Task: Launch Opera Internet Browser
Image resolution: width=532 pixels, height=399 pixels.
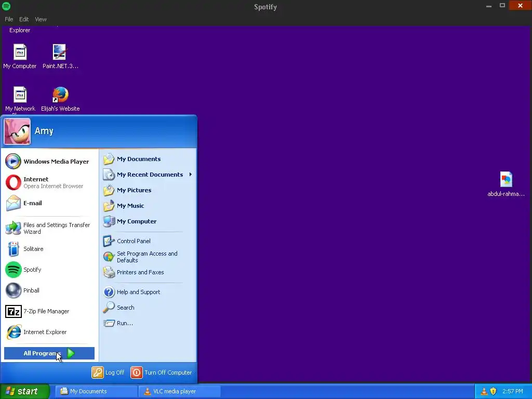Action: tap(49, 182)
